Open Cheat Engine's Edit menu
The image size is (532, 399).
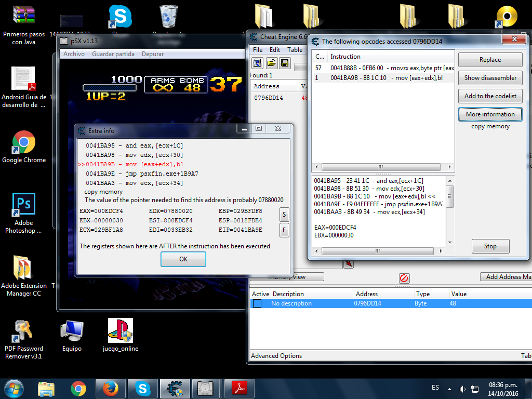pyautogui.click(x=275, y=50)
